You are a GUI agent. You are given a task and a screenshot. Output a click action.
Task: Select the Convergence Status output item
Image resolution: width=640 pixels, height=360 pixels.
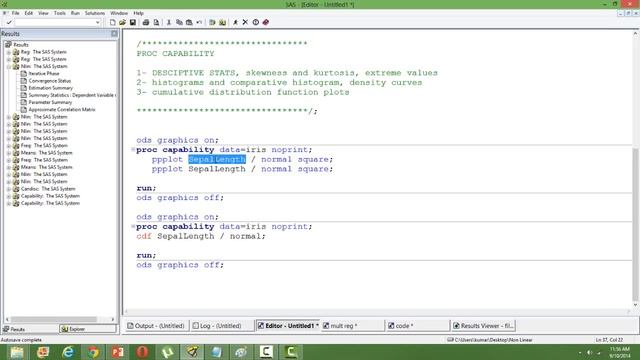(49, 81)
